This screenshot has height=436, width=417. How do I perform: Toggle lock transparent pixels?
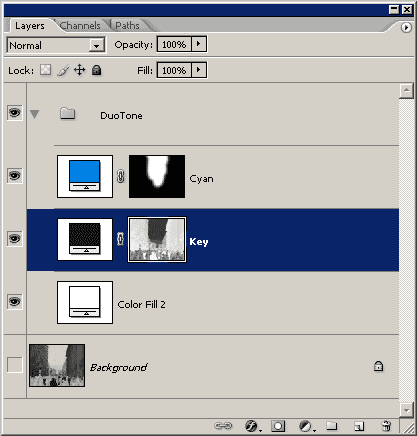[x=46, y=70]
